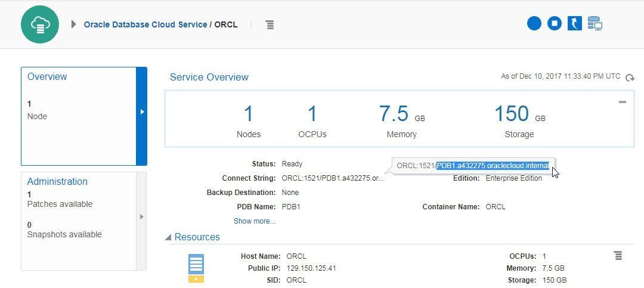Click the green cloud database service icon
The image size is (644, 288).
pyautogui.click(x=40, y=24)
